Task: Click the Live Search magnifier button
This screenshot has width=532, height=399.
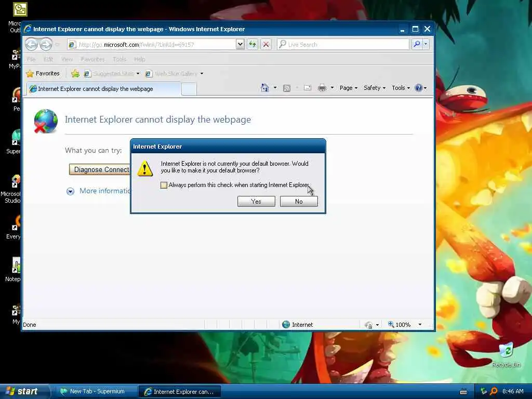Action: [417, 44]
